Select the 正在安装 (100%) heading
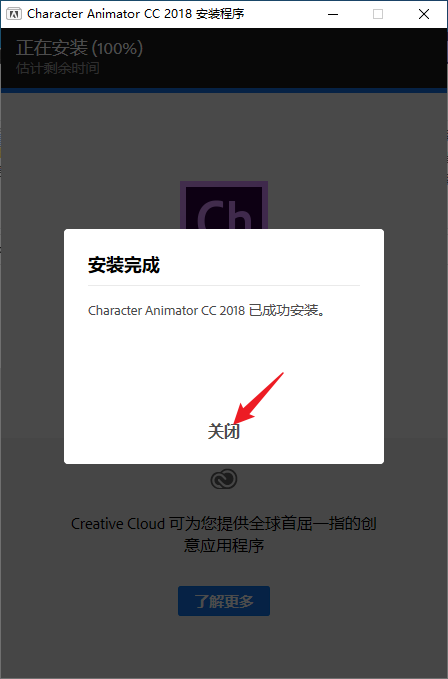 point(79,48)
